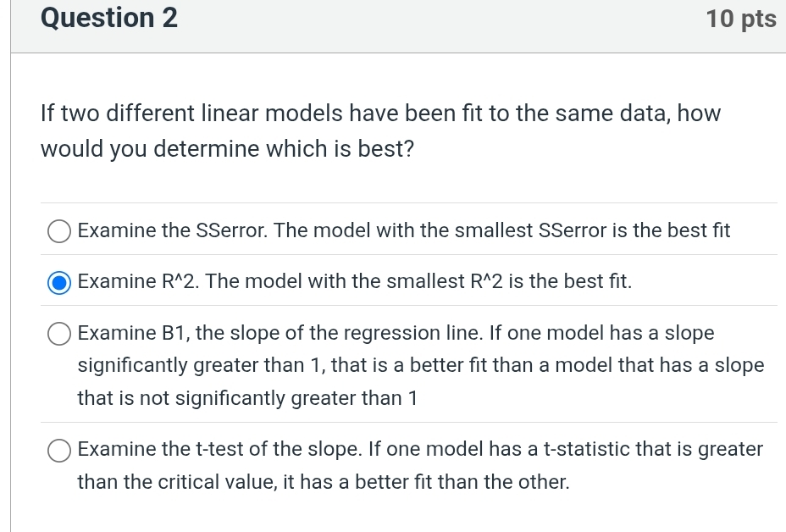Click the unselected radio next to the t-test option
786x532 pixels.
click(x=58, y=450)
